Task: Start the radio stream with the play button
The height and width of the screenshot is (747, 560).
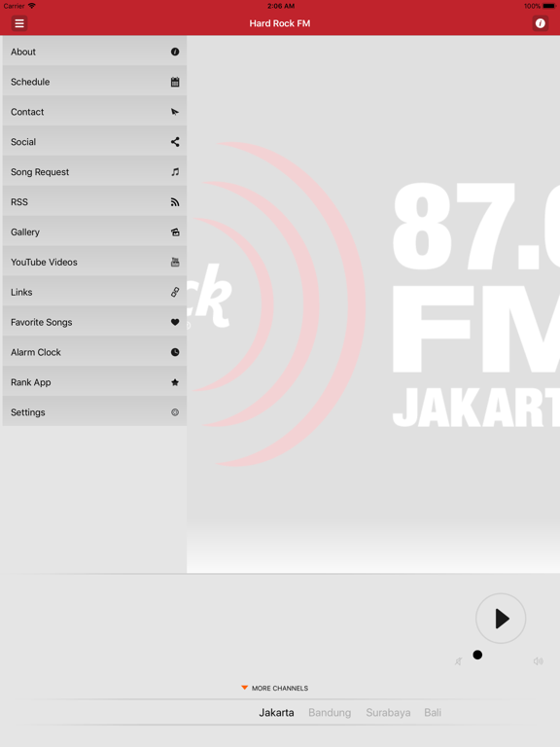Action: (x=501, y=619)
